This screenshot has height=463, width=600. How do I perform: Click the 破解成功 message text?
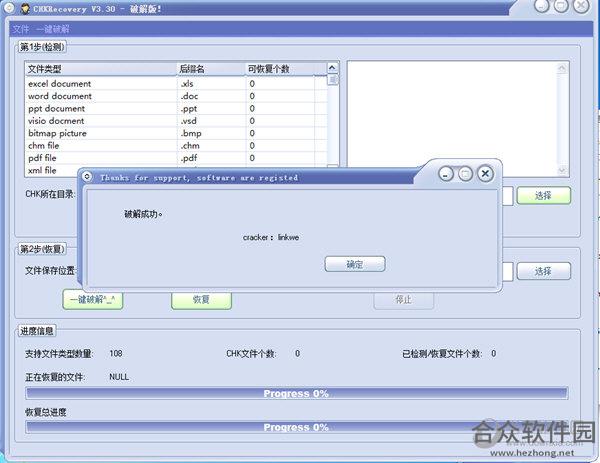click(143, 214)
